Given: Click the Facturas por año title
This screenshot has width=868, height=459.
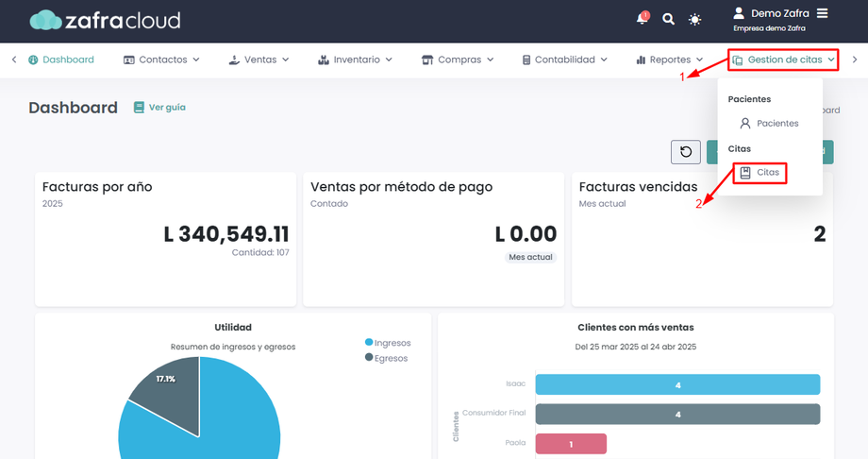Looking at the screenshot, I should [97, 187].
